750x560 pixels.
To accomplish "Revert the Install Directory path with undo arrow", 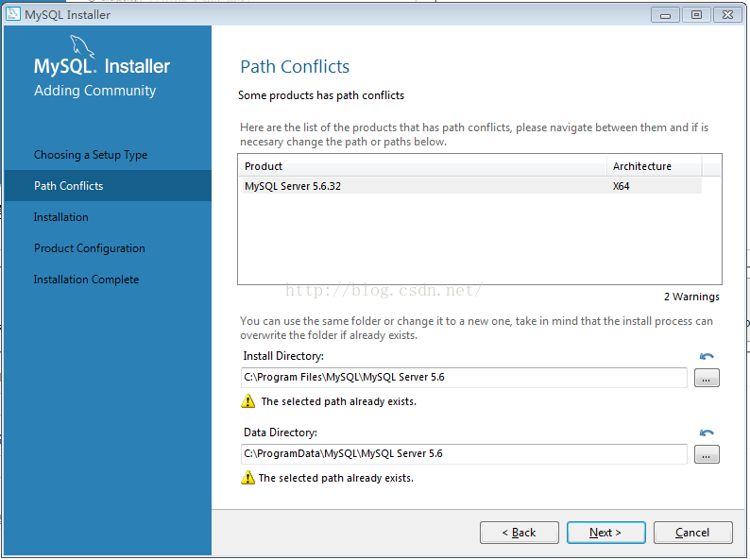I will [x=707, y=356].
